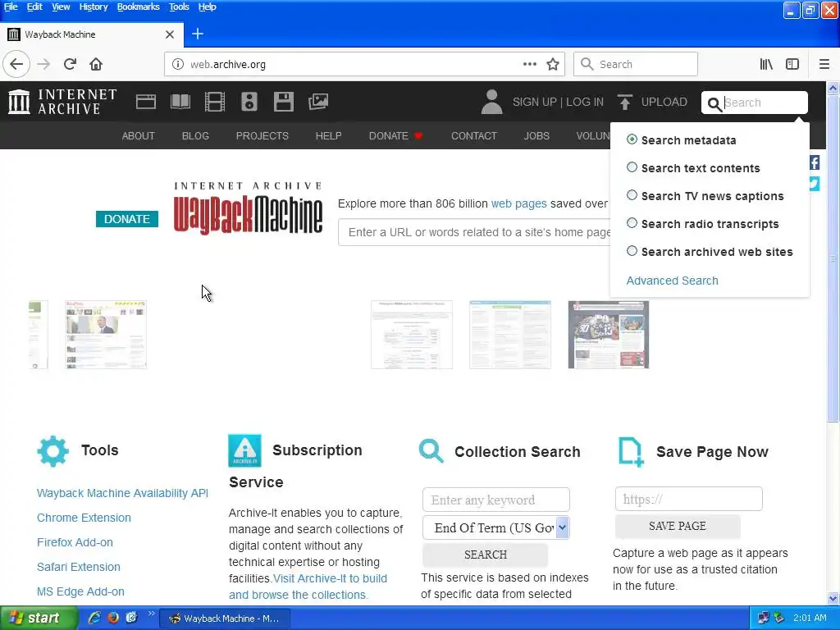Viewport: 840px width, 630px height.
Task: Open Firefox Library icon
Action: [766, 64]
